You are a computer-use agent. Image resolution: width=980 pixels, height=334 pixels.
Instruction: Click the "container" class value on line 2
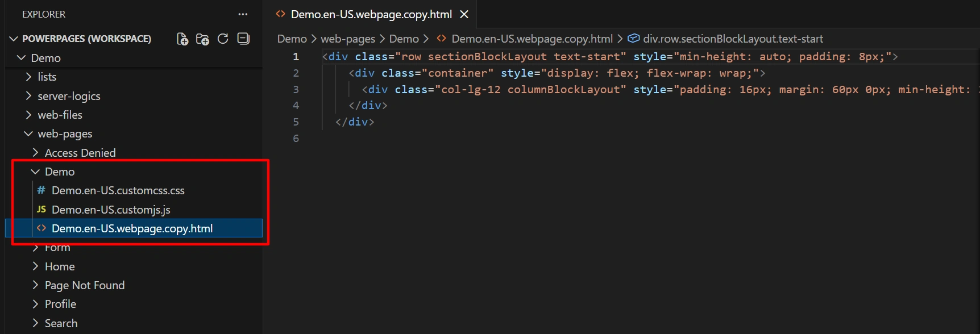458,73
